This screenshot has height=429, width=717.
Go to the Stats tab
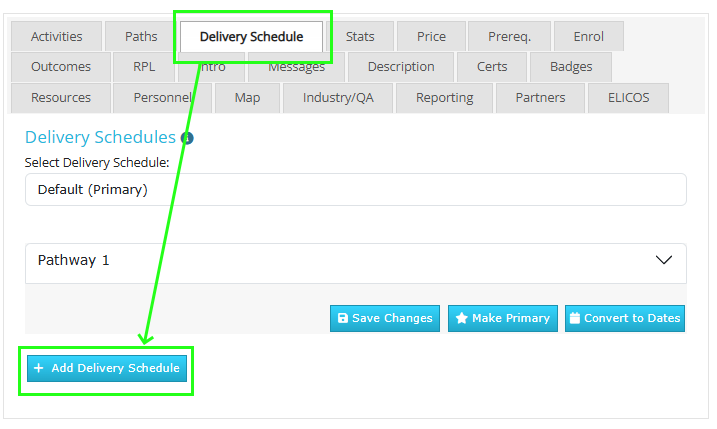pos(360,37)
